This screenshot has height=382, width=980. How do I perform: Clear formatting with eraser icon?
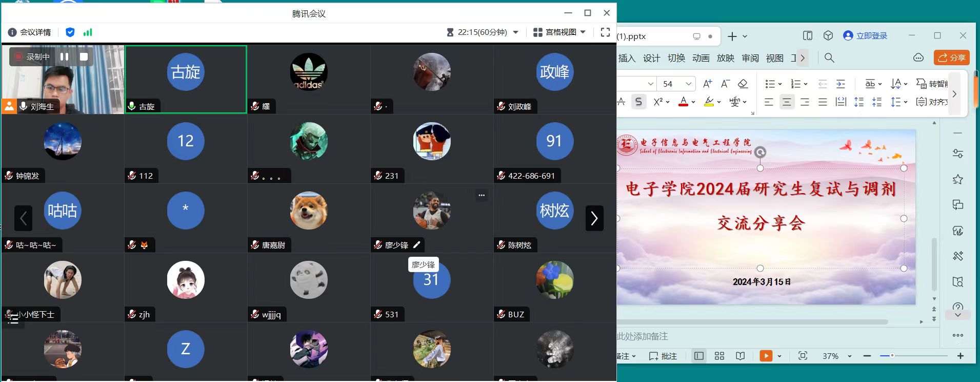click(743, 84)
